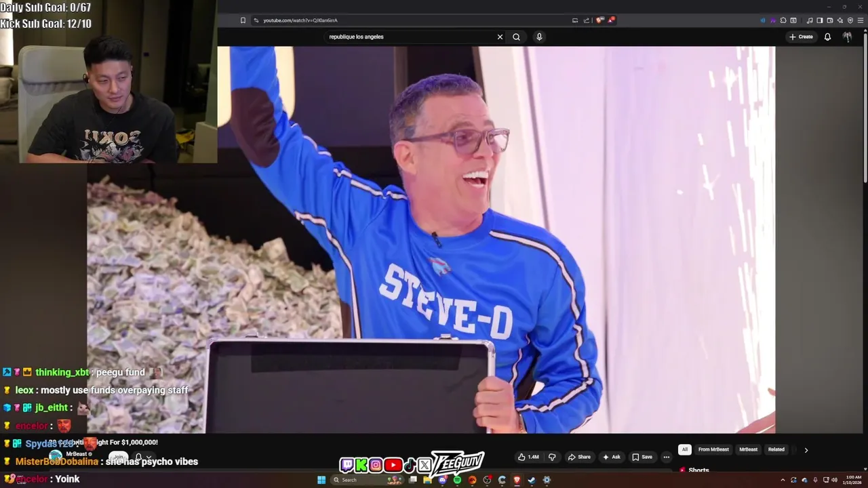Open the browser hamburger main menu
Image resolution: width=868 pixels, height=488 pixels.
tap(861, 20)
